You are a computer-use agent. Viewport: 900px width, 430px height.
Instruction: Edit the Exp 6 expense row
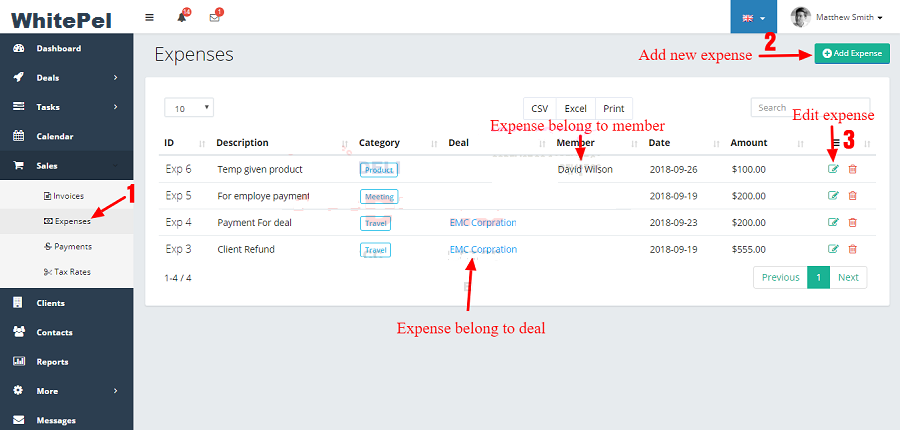(833, 169)
